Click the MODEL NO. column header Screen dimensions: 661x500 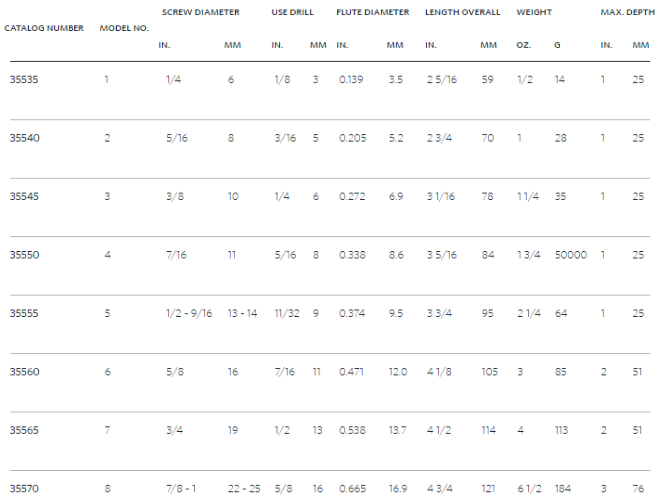124,28
